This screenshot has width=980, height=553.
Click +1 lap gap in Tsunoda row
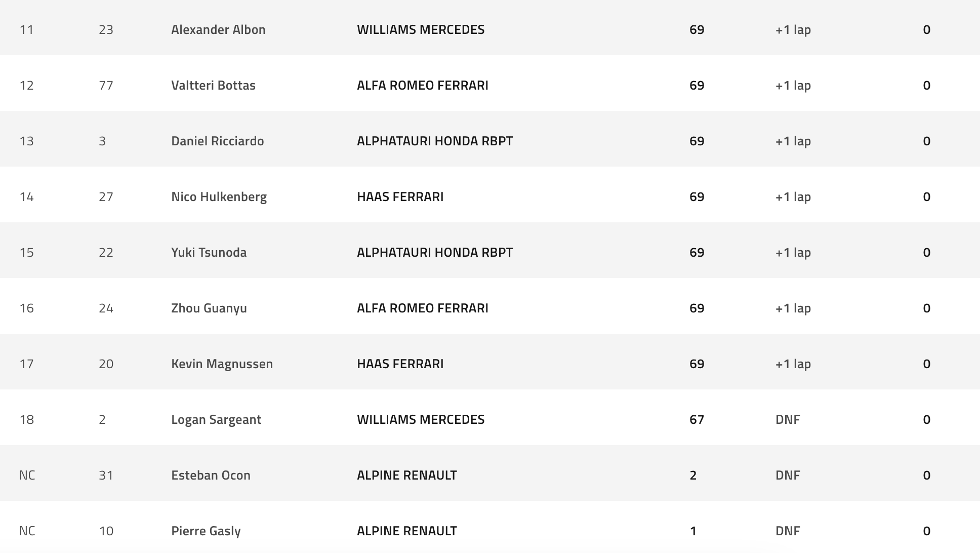[x=793, y=252]
